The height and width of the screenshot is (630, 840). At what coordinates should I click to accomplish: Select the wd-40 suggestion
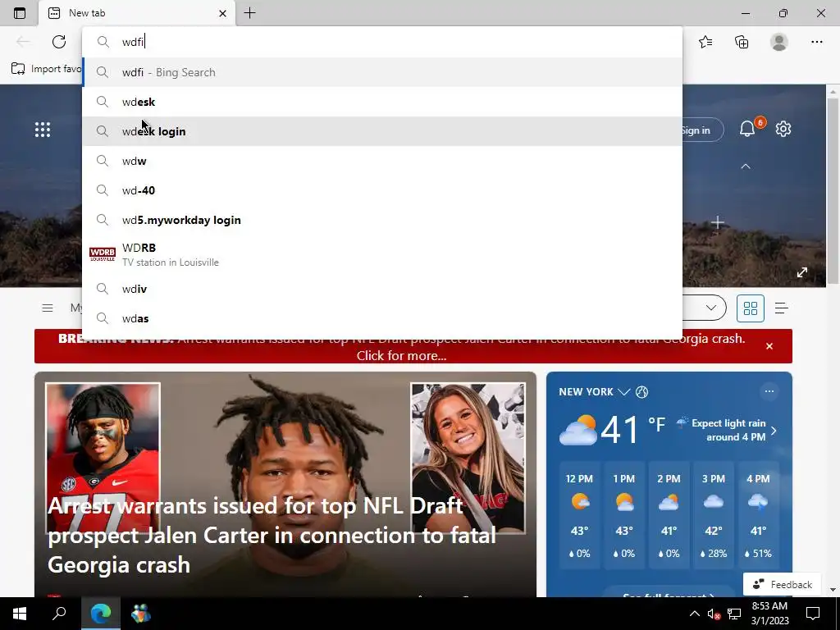tap(382, 190)
